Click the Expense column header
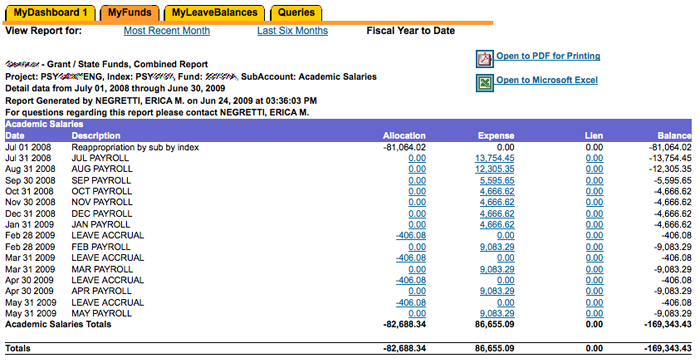Image resolution: width=700 pixels, height=363 pixels. pyautogui.click(x=496, y=136)
